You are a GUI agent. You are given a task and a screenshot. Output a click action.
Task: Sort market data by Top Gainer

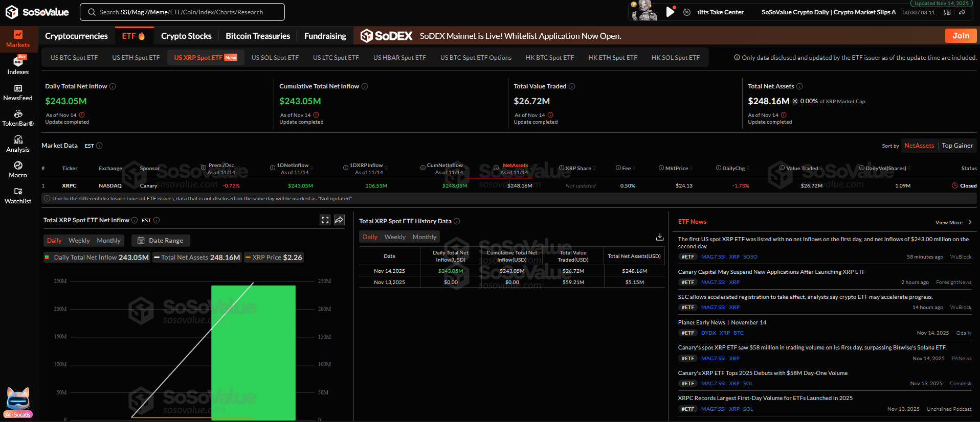(x=957, y=146)
